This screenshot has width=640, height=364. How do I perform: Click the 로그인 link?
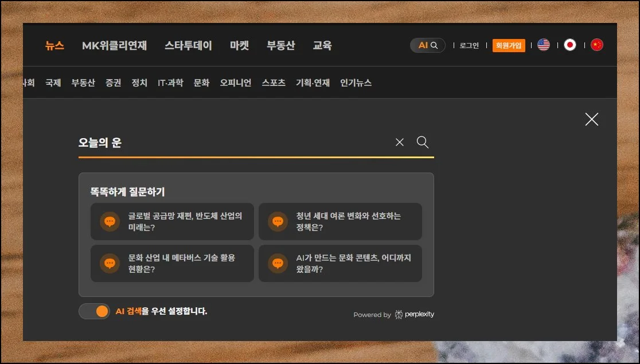tap(469, 46)
